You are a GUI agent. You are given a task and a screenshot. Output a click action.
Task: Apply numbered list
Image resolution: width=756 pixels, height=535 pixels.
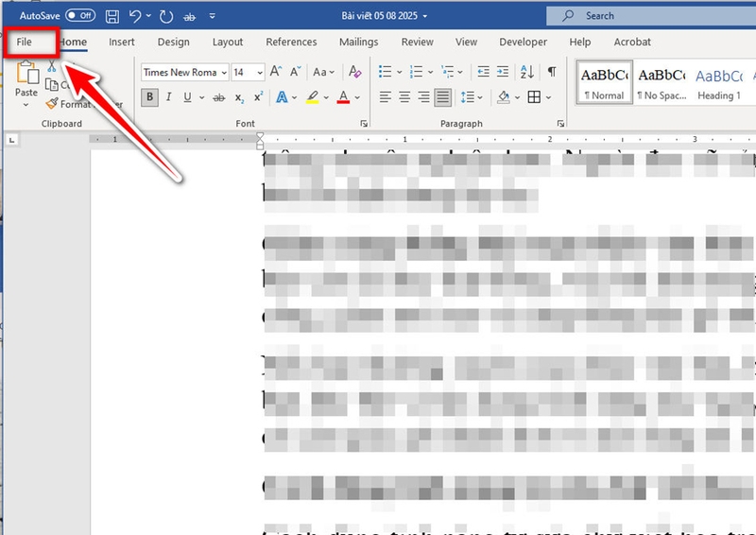416,72
